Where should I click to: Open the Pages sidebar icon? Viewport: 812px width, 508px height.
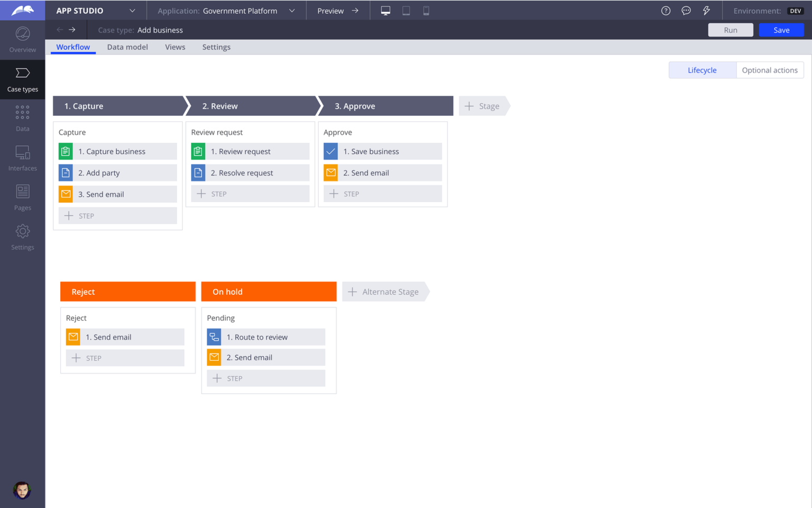point(22,197)
